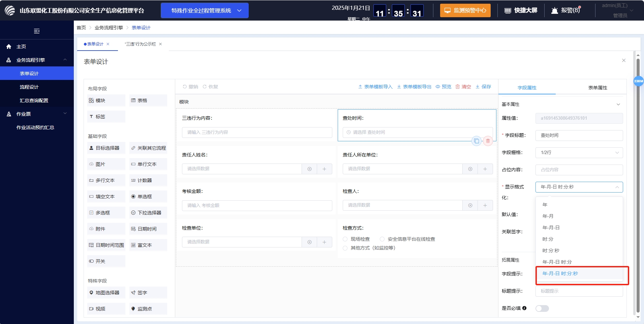Click the 字段标题 input field
Screen dimensions: 644x324
pyautogui.click(x=579, y=136)
